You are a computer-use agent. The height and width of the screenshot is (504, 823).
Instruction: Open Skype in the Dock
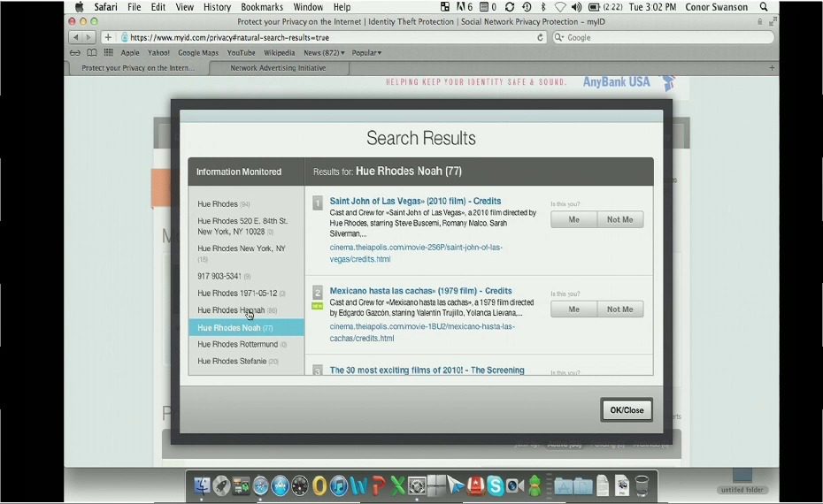pyautogui.click(x=495, y=485)
